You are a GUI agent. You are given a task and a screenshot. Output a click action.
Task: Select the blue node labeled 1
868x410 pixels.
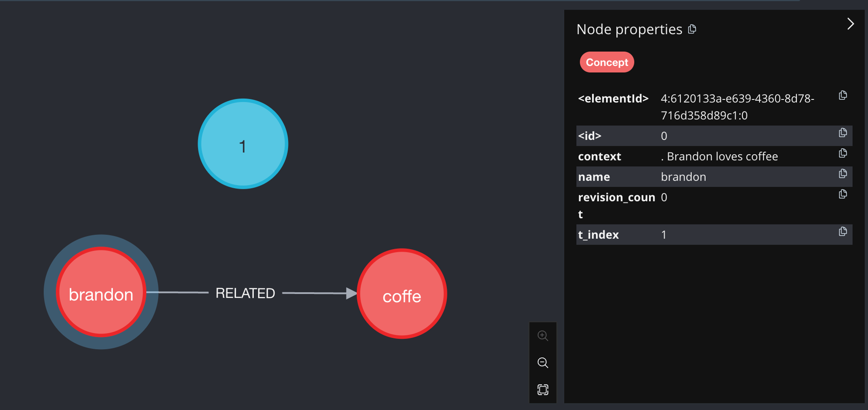click(x=243, y=144)
